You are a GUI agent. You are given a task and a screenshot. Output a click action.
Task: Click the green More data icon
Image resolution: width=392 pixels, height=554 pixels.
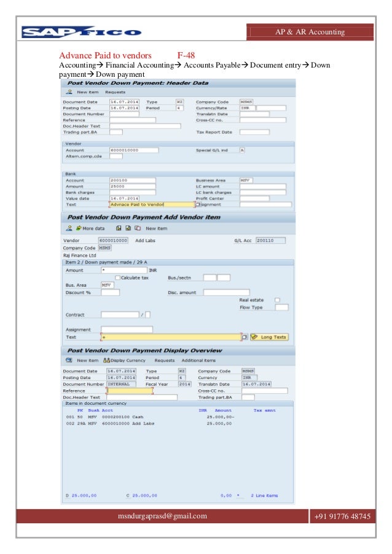click(79, 228)
